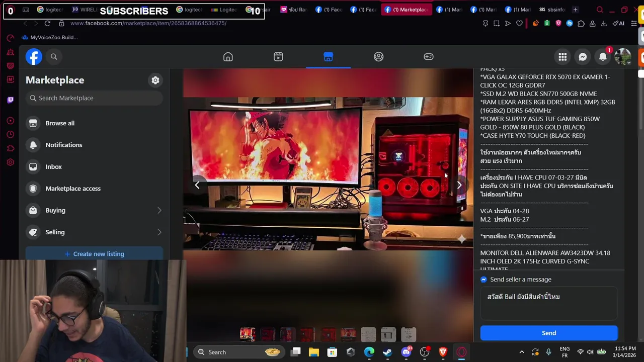Reload the page with the refresh icon

coord(47,23)
